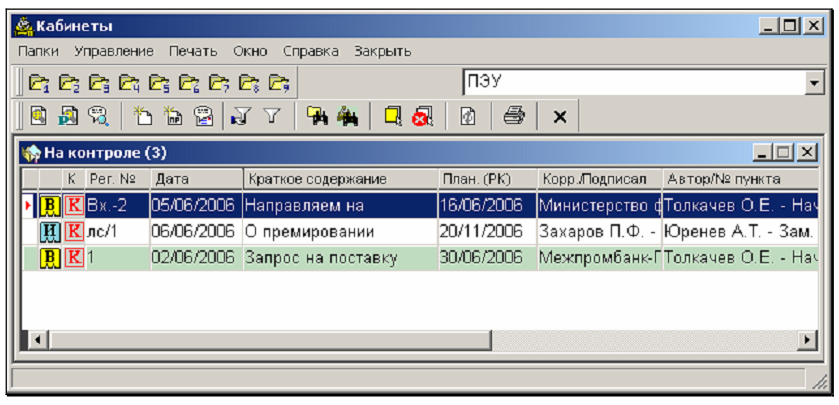Open folder number 9 in the toolbar
The image size is (839, 405).
279,82
